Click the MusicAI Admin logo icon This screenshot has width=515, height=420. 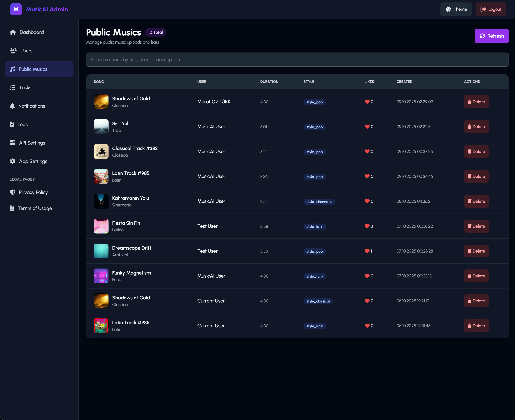[16, 9]
